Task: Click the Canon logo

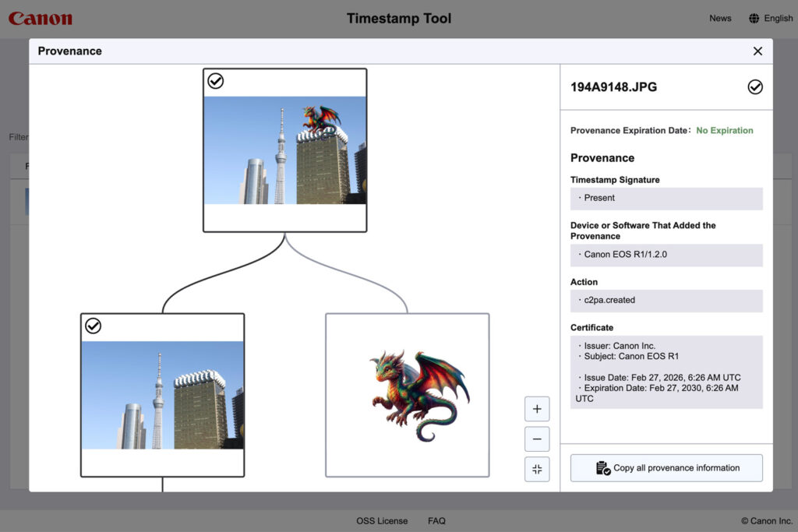Action: click(x=41, y=19)
